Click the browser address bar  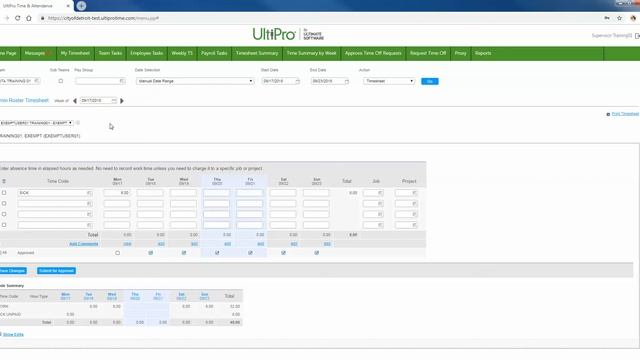click(x=318, y=18)
